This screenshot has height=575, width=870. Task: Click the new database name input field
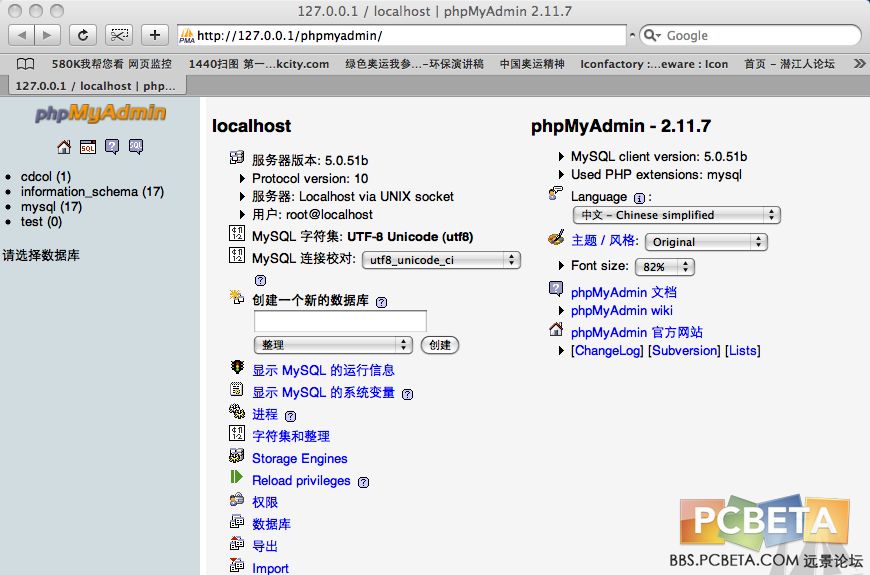(x=340, y=321)
